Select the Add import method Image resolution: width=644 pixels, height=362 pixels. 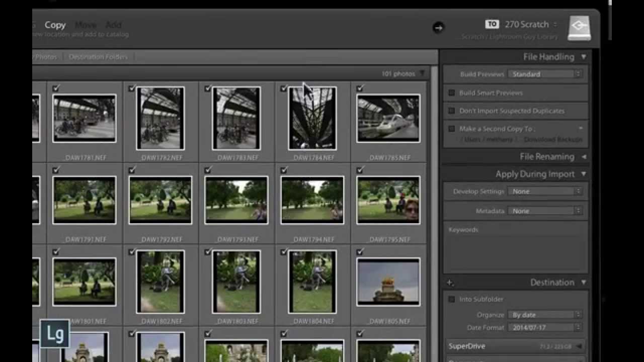(x=113, y=25)
